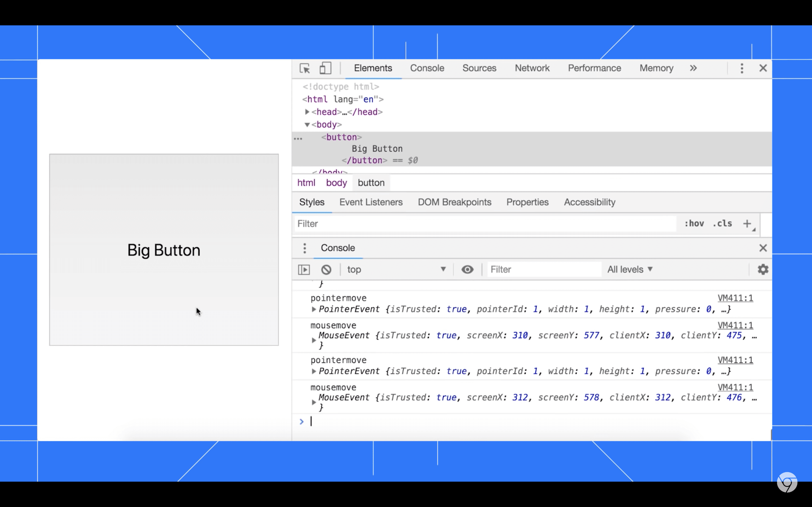Click the Elements panel tab
The width and height of the screenshot is (812, 507).
coord(373,68)
